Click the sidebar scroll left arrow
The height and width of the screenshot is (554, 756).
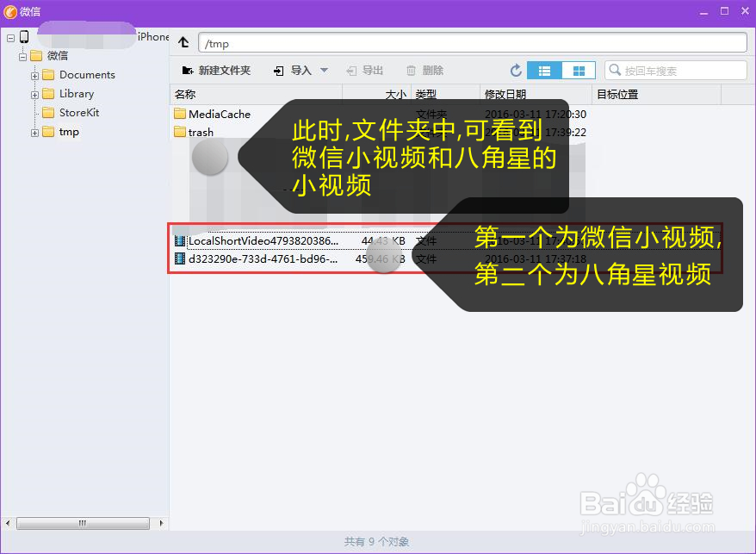pyautogui.click(x=7, y=523)
